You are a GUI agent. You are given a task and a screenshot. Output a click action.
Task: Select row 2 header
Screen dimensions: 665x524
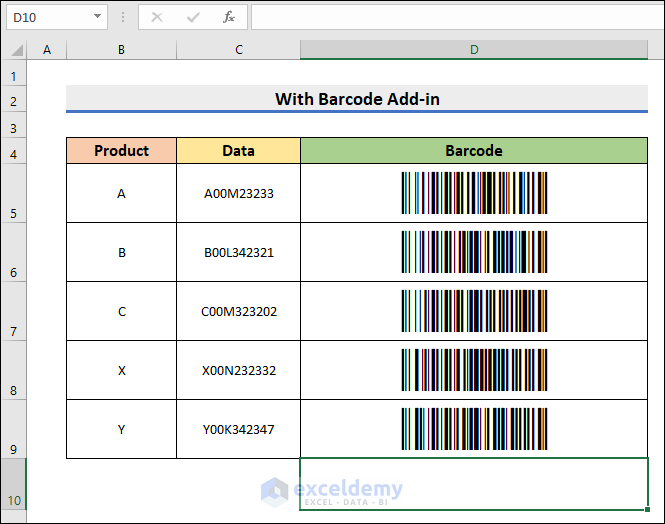tap(14, 99)
